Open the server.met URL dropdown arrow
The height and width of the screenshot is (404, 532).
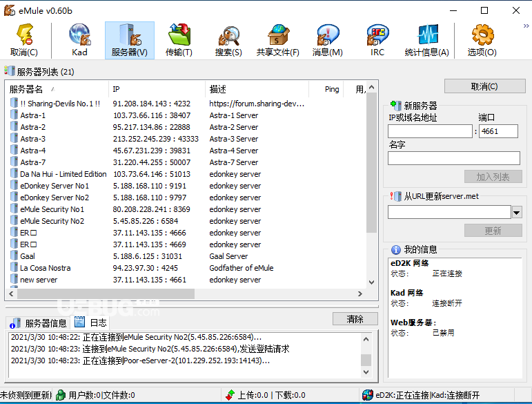click(x=517, y=213)
